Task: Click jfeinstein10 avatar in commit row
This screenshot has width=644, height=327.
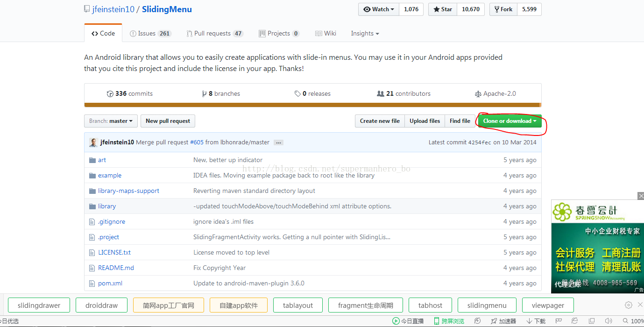Action: click(93, 142)
